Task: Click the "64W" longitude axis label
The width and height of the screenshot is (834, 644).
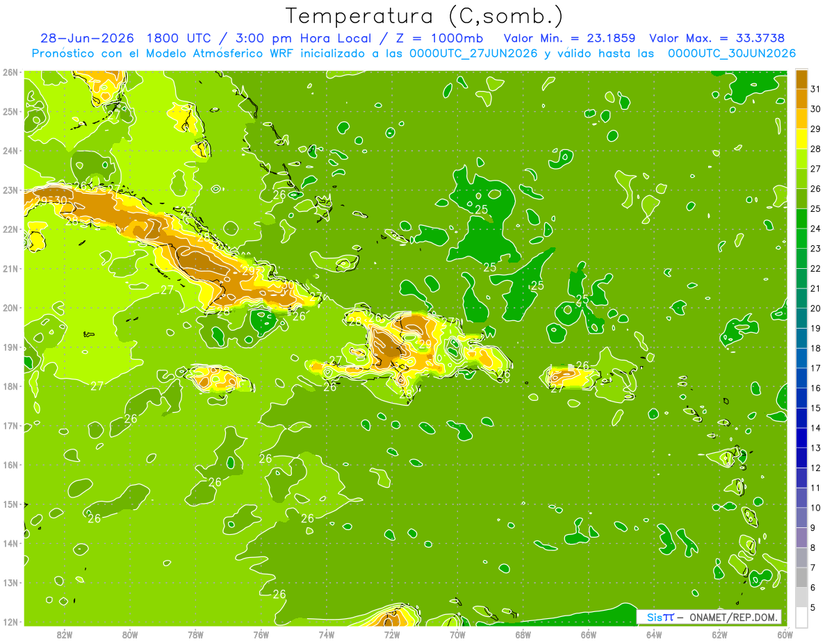Action: coord(654,634)
